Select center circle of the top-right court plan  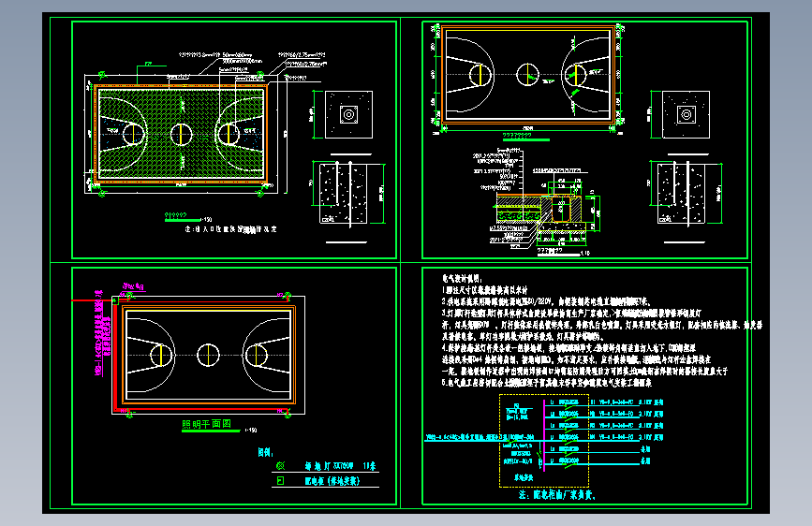coord(527,75)
